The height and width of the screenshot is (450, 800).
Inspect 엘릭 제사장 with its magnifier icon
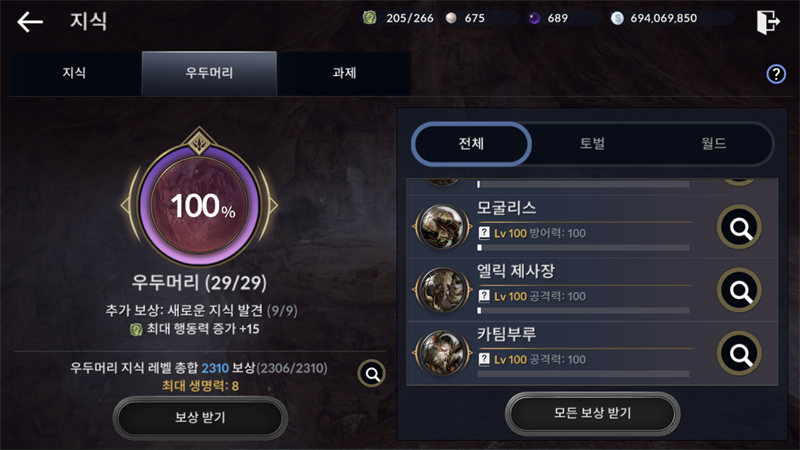click(x=739, y=290)
